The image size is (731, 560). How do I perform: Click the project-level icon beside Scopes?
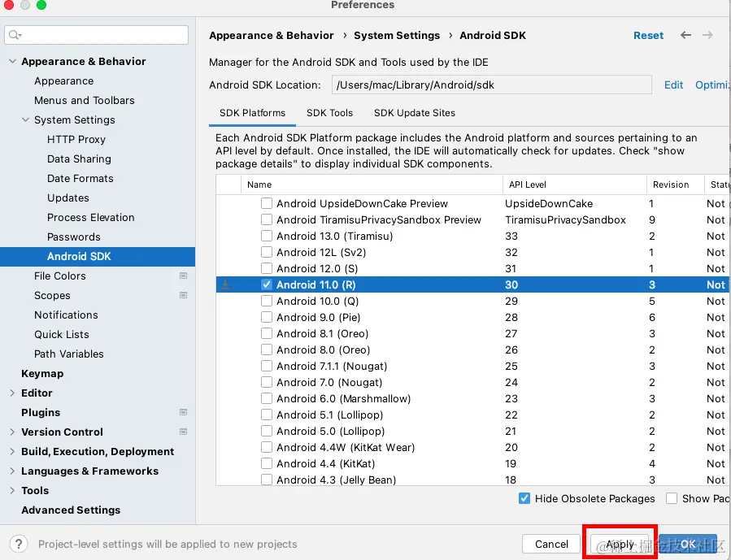point(183,296)
